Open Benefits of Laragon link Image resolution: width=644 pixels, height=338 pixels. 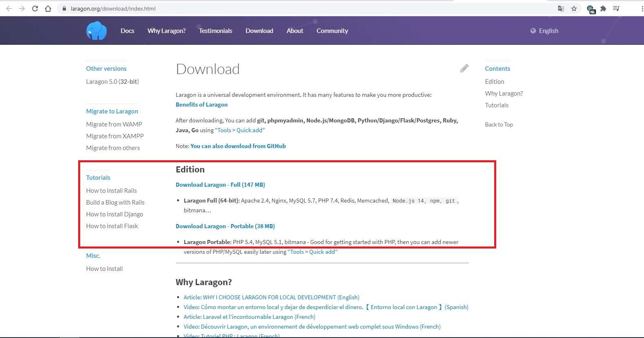pos(202,105)
